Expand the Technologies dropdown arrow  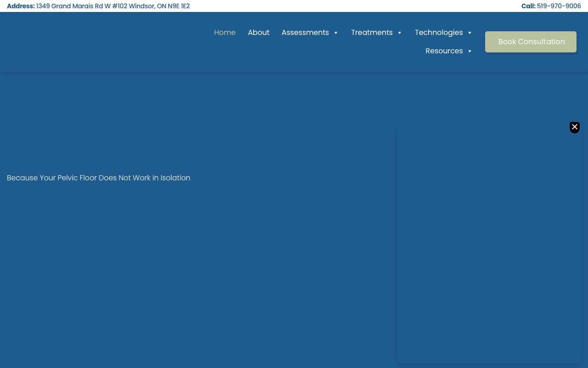(469, 33)
